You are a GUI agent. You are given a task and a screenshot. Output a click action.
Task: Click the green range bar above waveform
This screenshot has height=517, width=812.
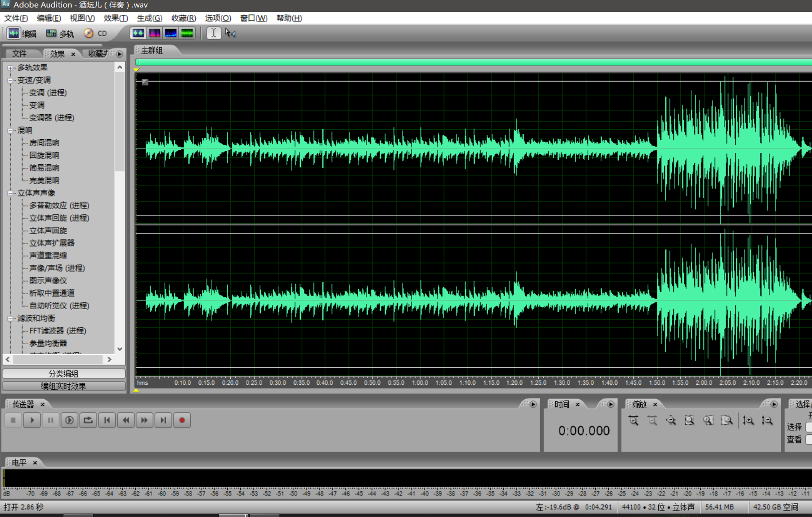coord(473,62)
